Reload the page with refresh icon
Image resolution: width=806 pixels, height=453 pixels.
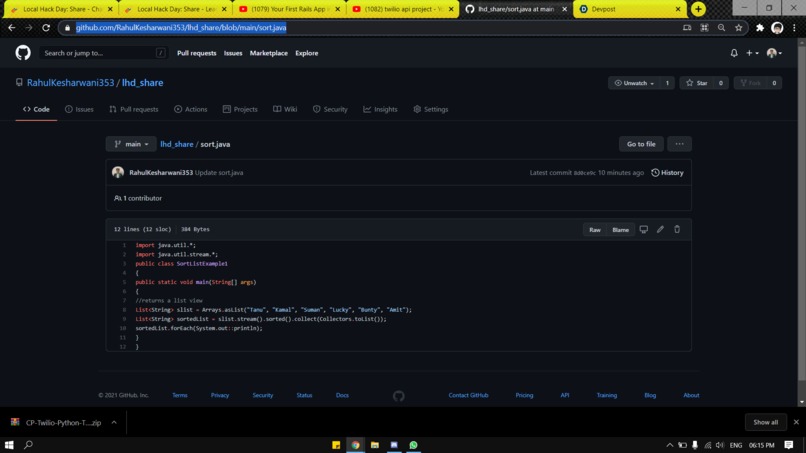(x=46, y=28)
